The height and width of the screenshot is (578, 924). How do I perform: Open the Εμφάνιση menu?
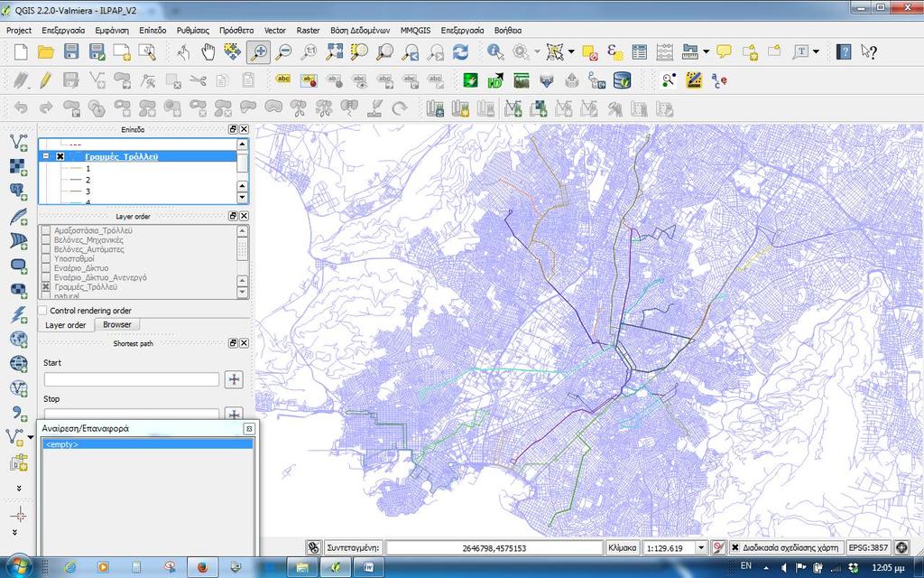(112, 30)
